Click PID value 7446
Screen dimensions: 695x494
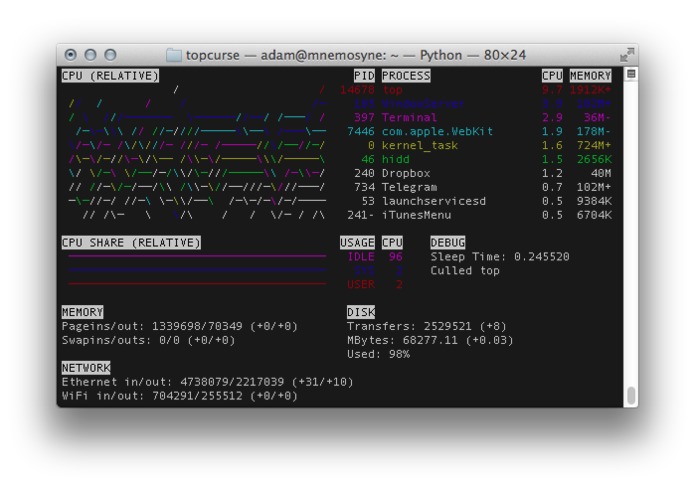(361, 132)
